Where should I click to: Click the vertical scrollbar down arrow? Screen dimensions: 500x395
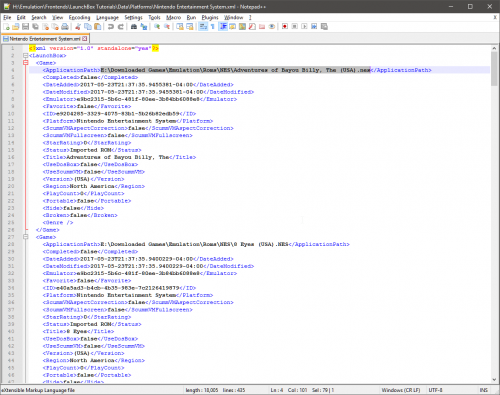pos(494,379)
